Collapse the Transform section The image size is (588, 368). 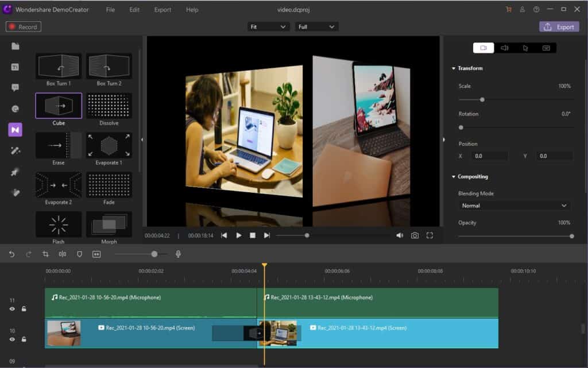pos(454,68)
